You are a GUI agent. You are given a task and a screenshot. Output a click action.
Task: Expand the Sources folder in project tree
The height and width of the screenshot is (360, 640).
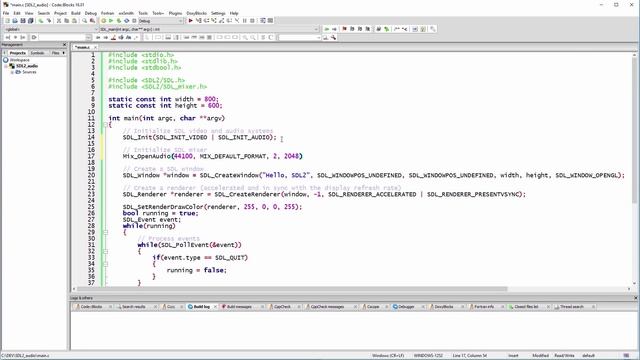point(12,72)
